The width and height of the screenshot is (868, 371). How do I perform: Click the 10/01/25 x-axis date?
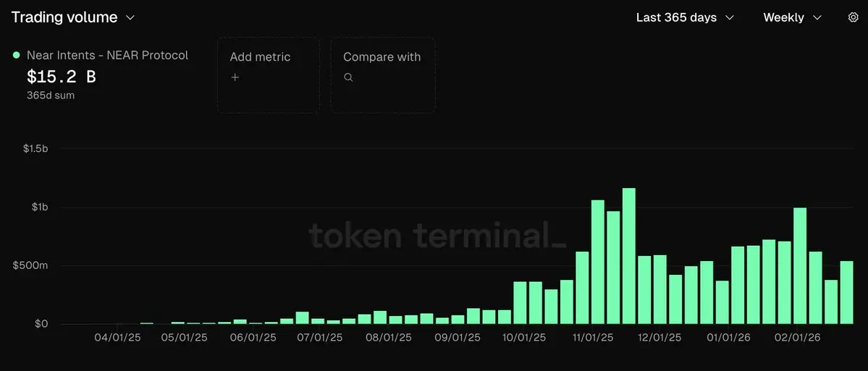[523, 338]
